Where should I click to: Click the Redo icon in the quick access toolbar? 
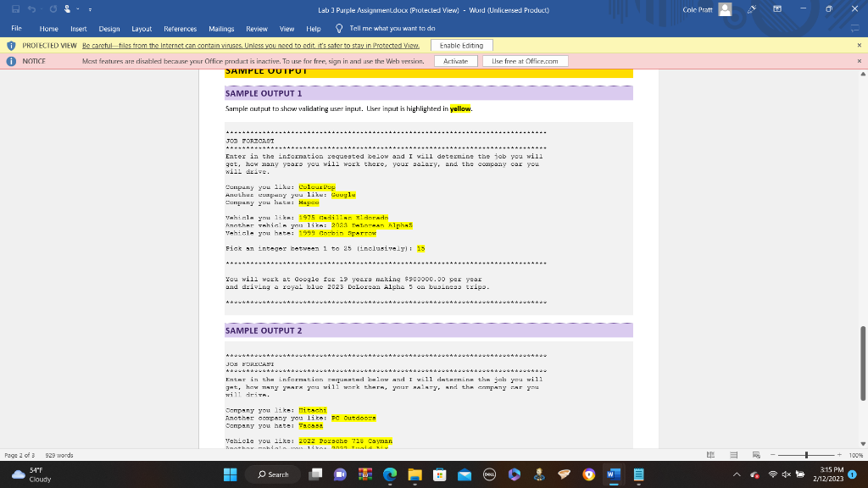(x=53, y=9)
